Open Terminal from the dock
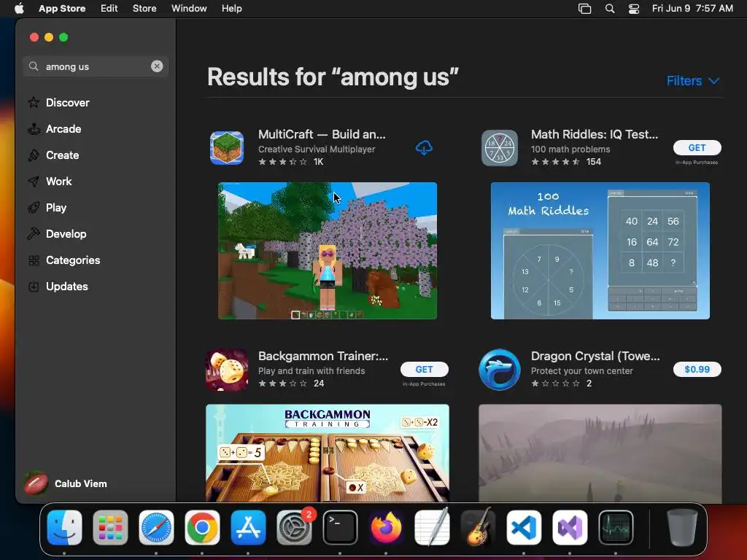This screenshot has height=560, width=747. coord(340,528)
